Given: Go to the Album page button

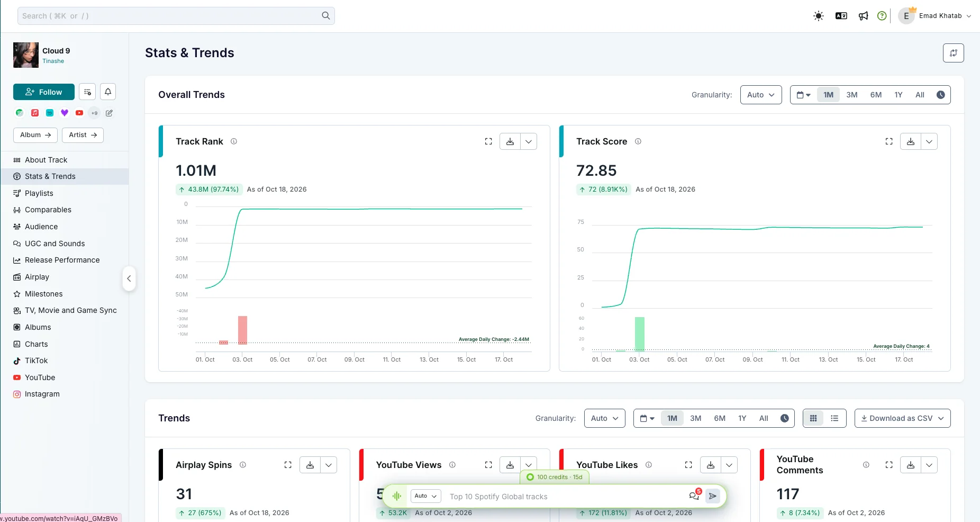Looking at the screenshot, I should pyautogui.click(x=35, y=135).
